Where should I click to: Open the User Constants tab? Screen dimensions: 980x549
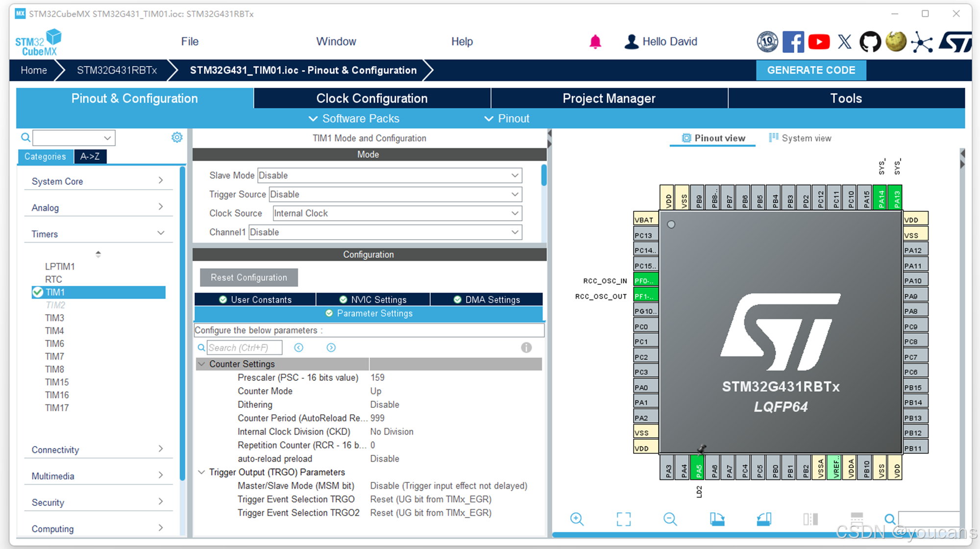click(255, 299)
